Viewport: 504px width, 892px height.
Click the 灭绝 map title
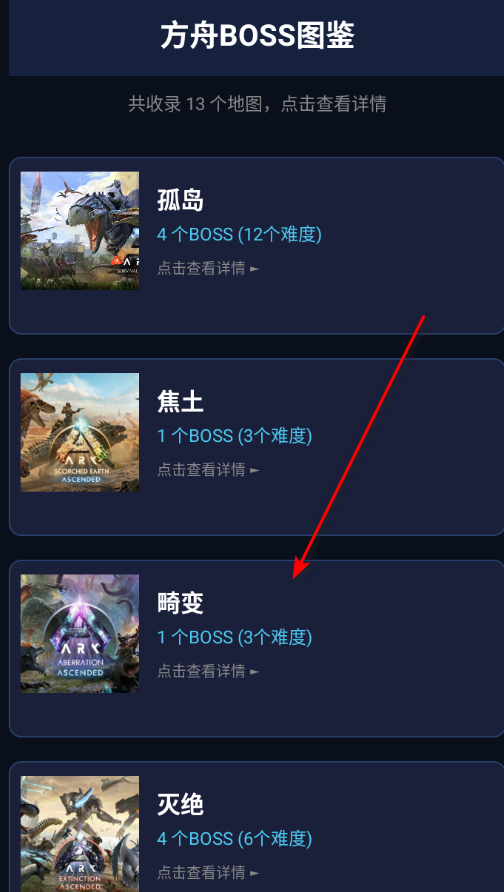click(x=180, y=805)
